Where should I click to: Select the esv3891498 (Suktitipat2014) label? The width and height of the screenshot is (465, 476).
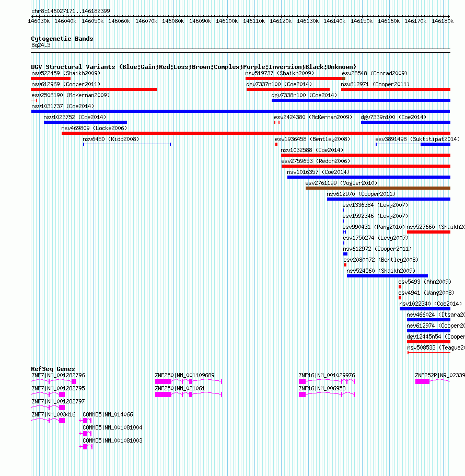coord(417,139)
